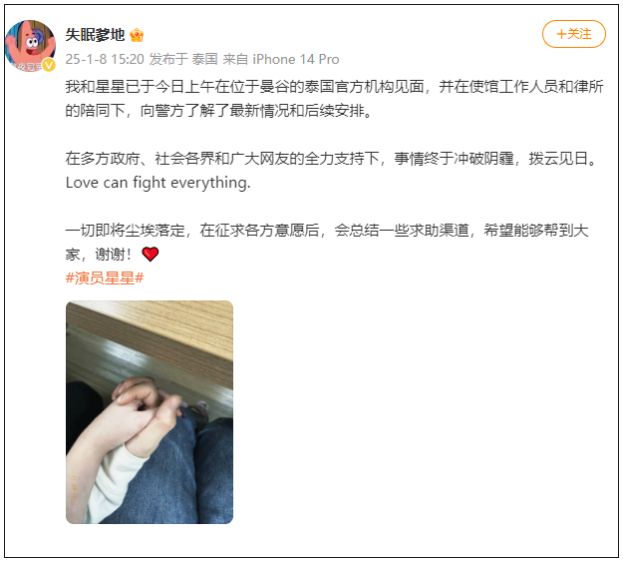Screen dimensions: 623x562
Task: Follow the user with +关注 button
Action: coord(573,34)
